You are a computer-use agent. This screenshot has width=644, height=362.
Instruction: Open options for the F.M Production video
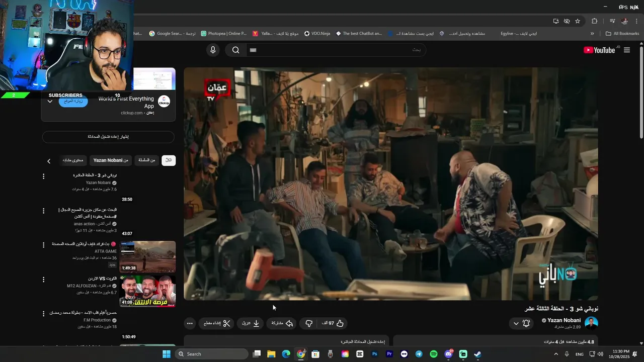[x=43, y=313]
